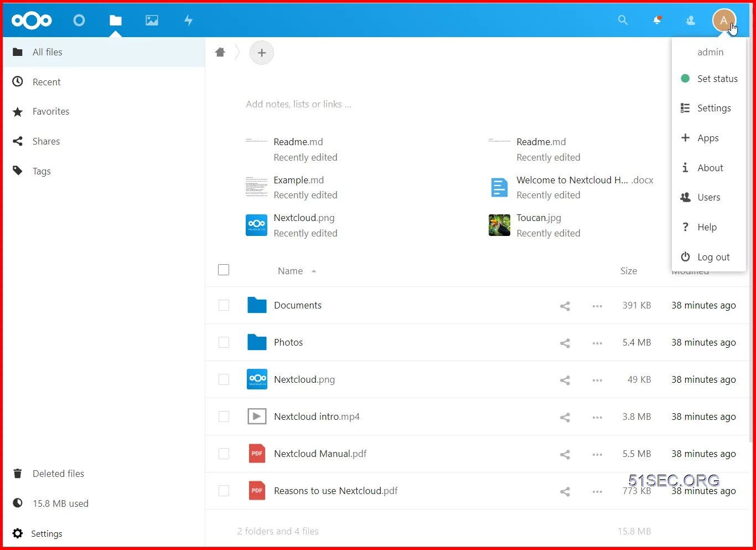Check Reasons to use Nextcloud.pdf checkbox
This screenshot has width=756, height=550.
pos(224,491)
